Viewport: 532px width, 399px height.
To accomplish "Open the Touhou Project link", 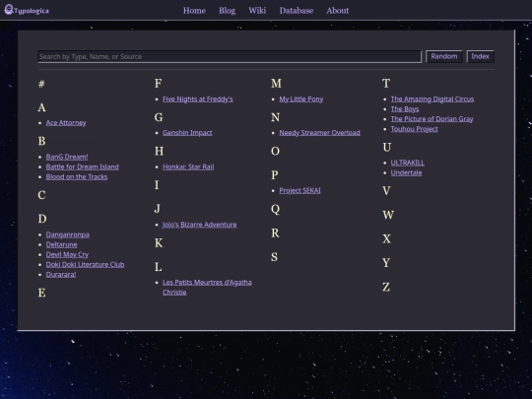I will (x=414, y=129).
